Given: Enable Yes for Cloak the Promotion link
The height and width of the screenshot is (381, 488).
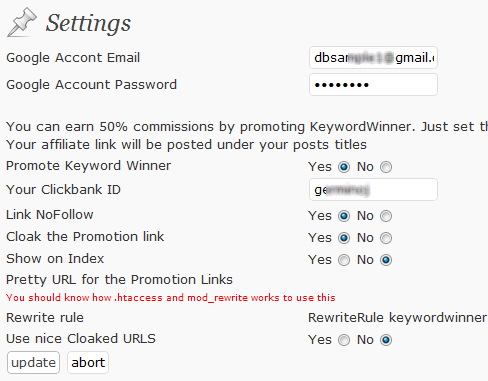Looking at the screenshot, I should coord(344,238).
